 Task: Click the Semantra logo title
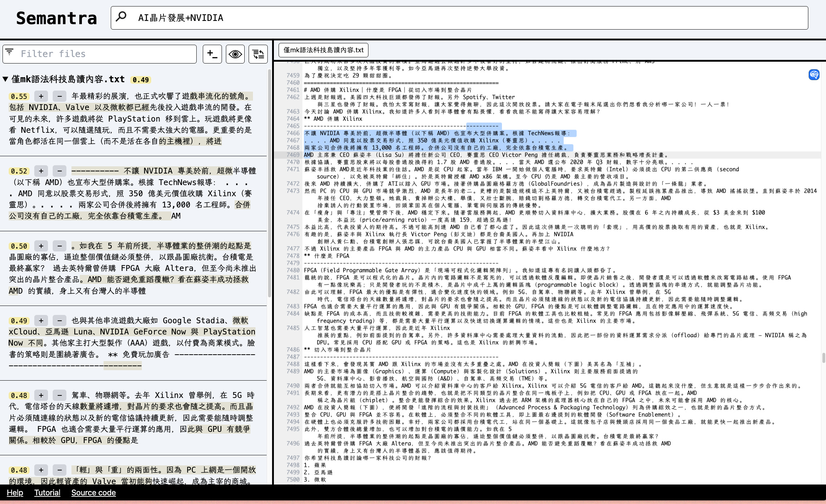56,18
